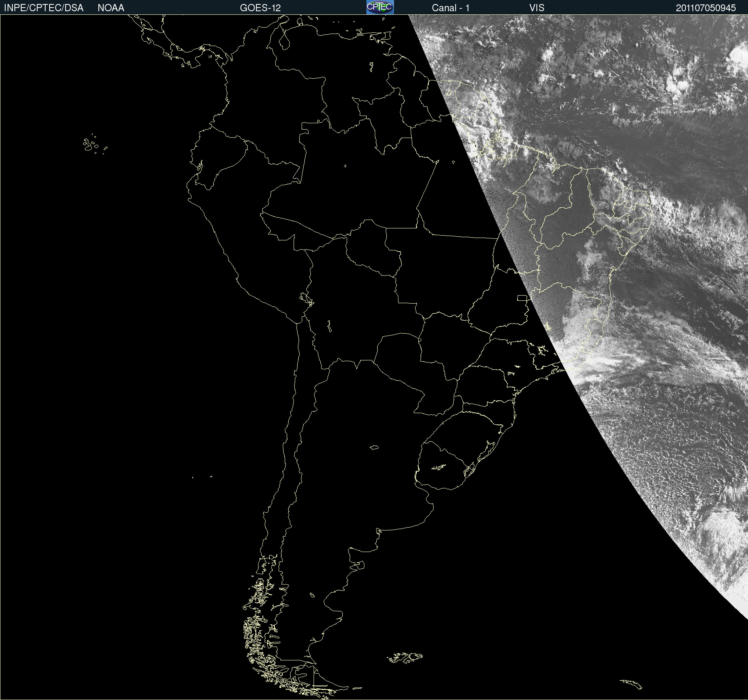The width and height of the screenshot is (748, 700).
Task: Click the NOAA label in the header
Action: click(111, 8)
